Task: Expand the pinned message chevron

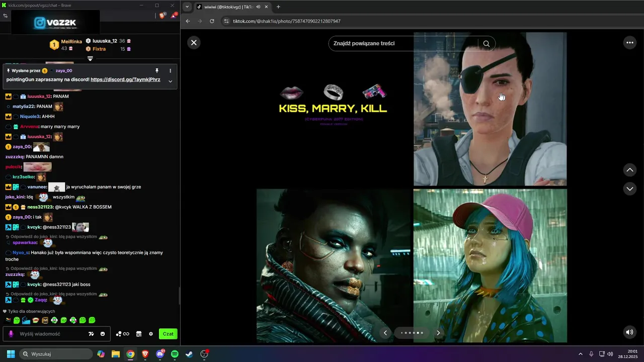Action: [x=171, y=81]
